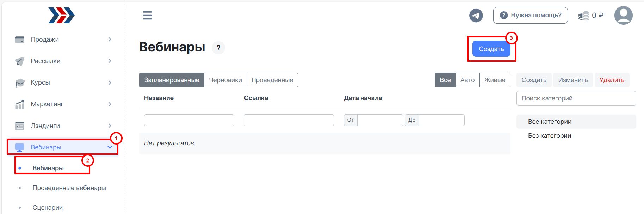The height and width of the screenshot is (214, 644).
Task: Toggle the hamburger menu icon
Action: click(147, 15)
